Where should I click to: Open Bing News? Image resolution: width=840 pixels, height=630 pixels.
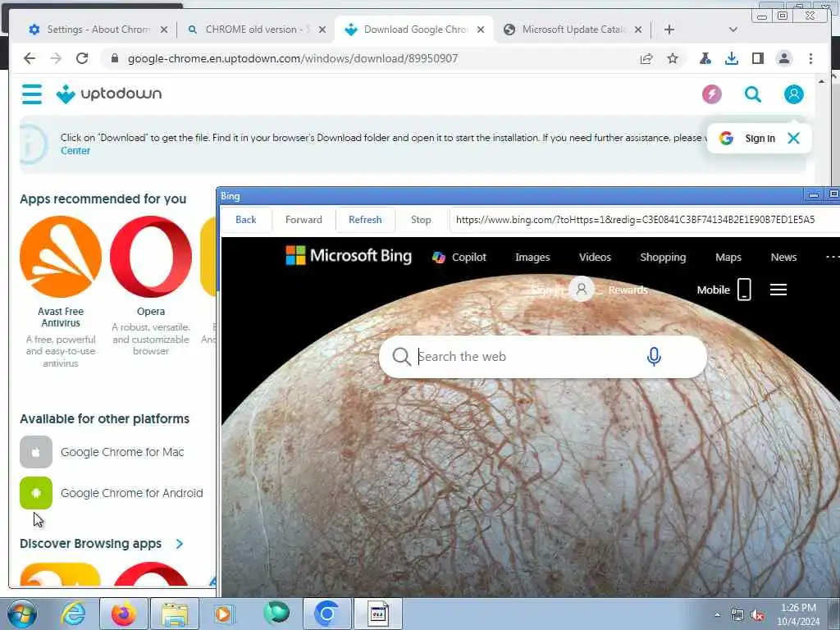point(783,257)
